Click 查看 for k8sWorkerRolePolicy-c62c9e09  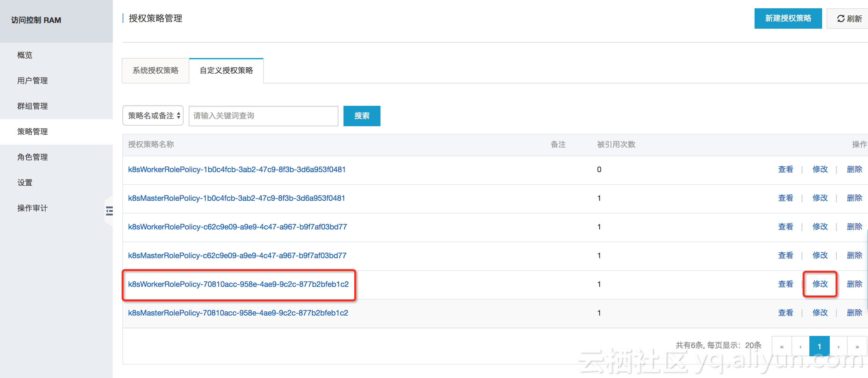tap(785, 227)
